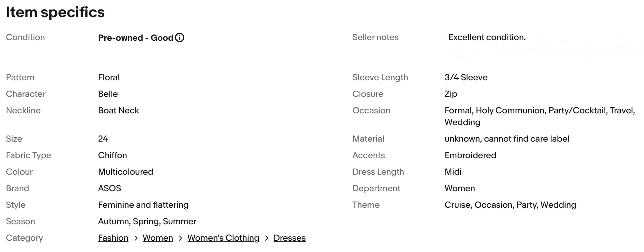Go to the Women category link
Viewport: 644px width, 252px height.
coord(158,238)
